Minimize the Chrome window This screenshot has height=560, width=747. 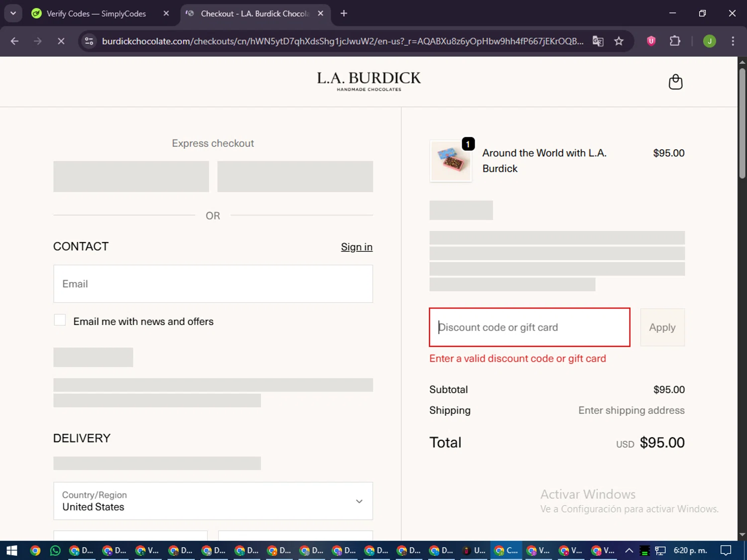pos(672,13)
